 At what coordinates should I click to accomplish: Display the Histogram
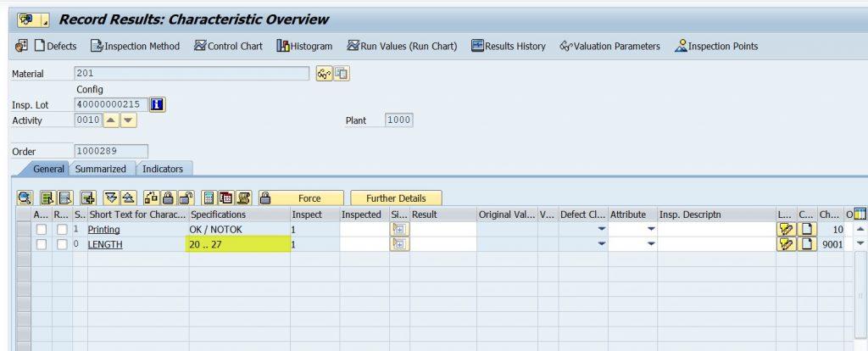point(304,46)
